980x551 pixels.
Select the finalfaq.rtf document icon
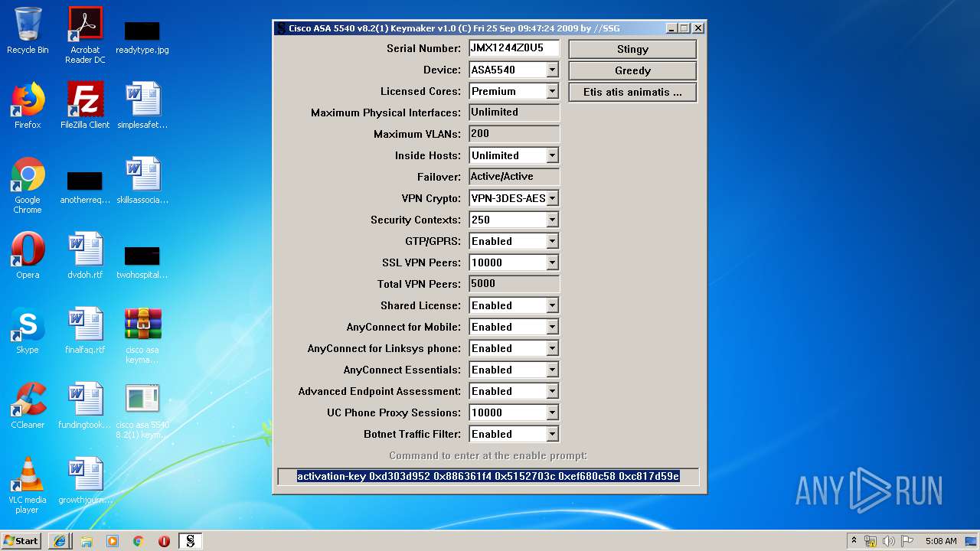click(x=85, y=331)
